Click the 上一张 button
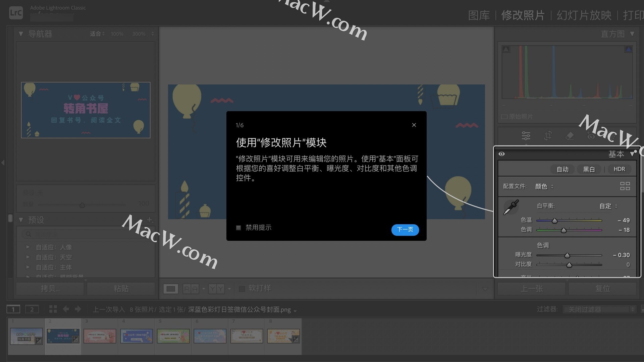This screenshot has width=644, height=362. [532, 289]
